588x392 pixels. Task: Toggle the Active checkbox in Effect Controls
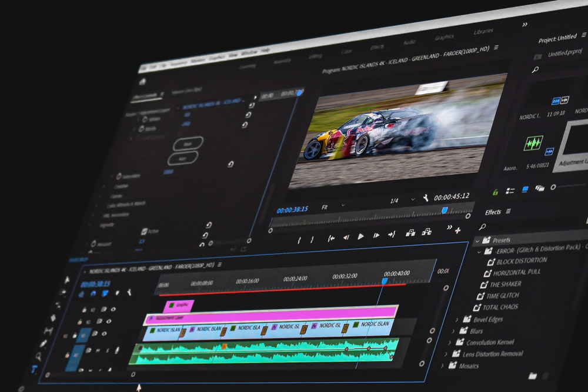pos(145,232)
